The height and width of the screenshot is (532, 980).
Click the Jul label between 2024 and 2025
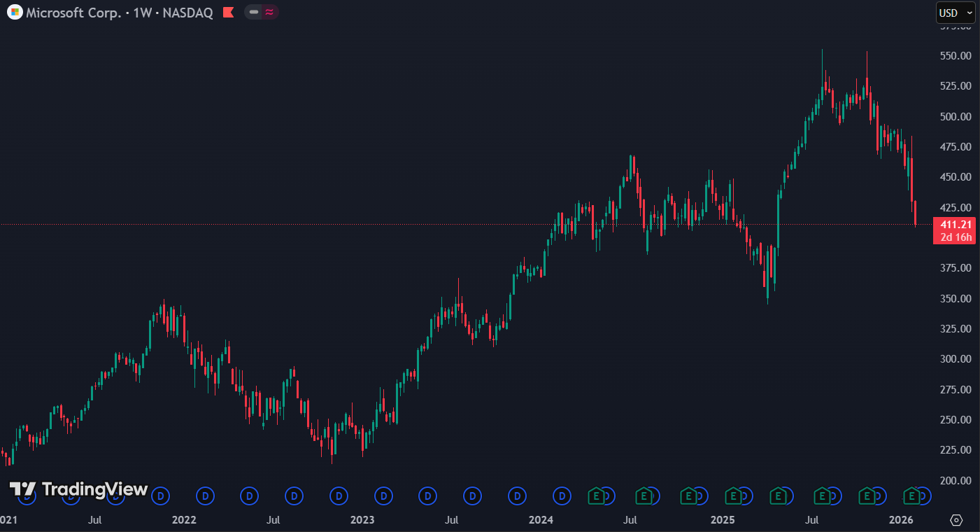point(631,520)
